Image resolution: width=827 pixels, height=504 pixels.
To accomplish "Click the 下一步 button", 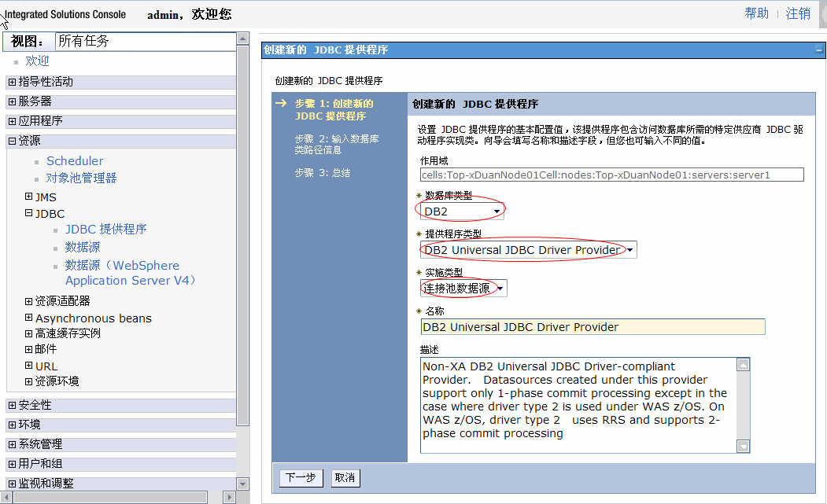I will click(301, 477).
